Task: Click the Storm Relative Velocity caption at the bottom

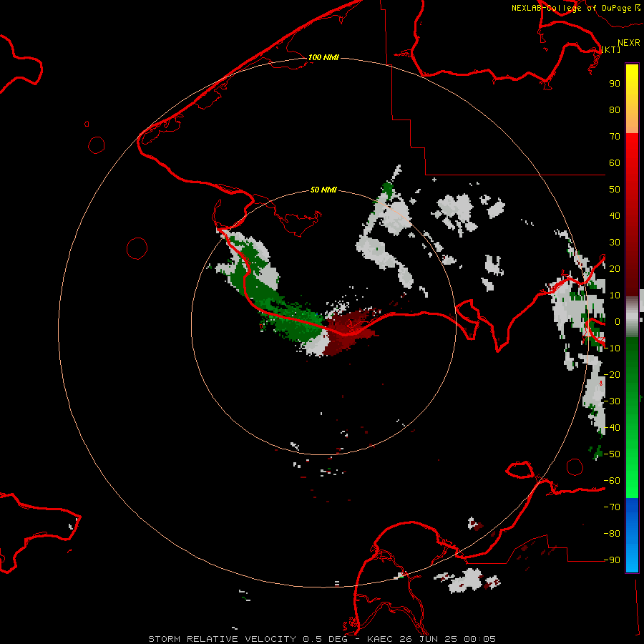Action: tap(322, 639)
